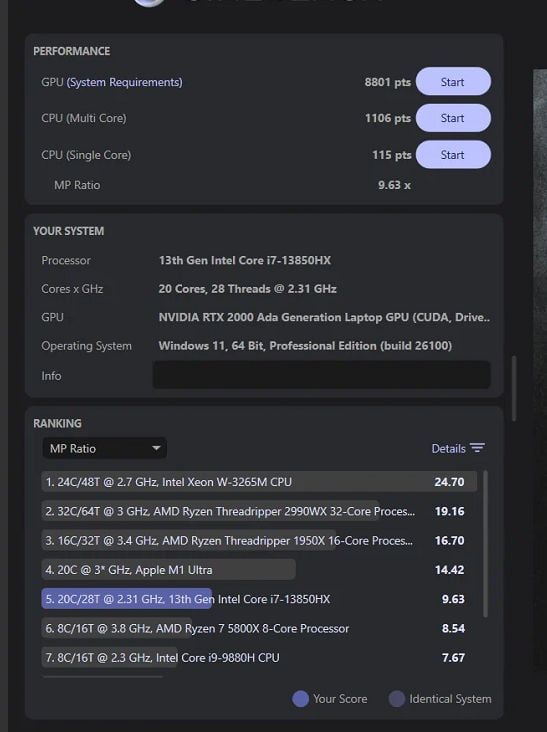Click the Details ranking label
Screen dimensions: 547x732
(x=449, y=449)
